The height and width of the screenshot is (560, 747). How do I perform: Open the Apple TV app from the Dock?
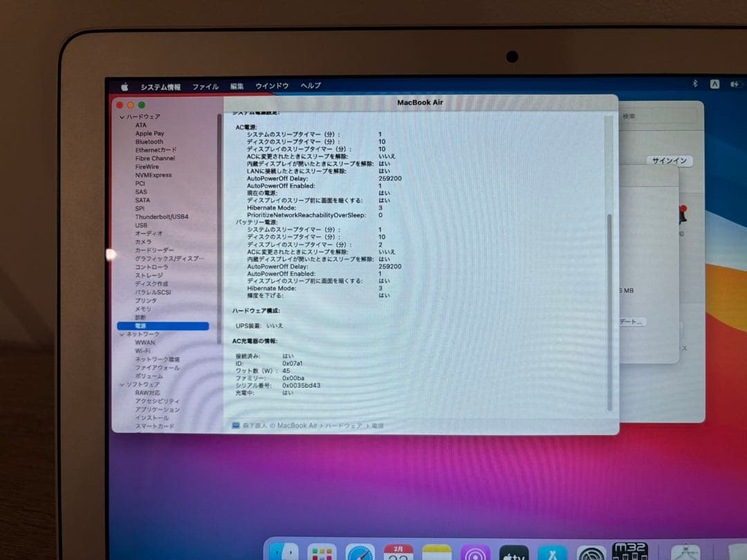[513, 551]
